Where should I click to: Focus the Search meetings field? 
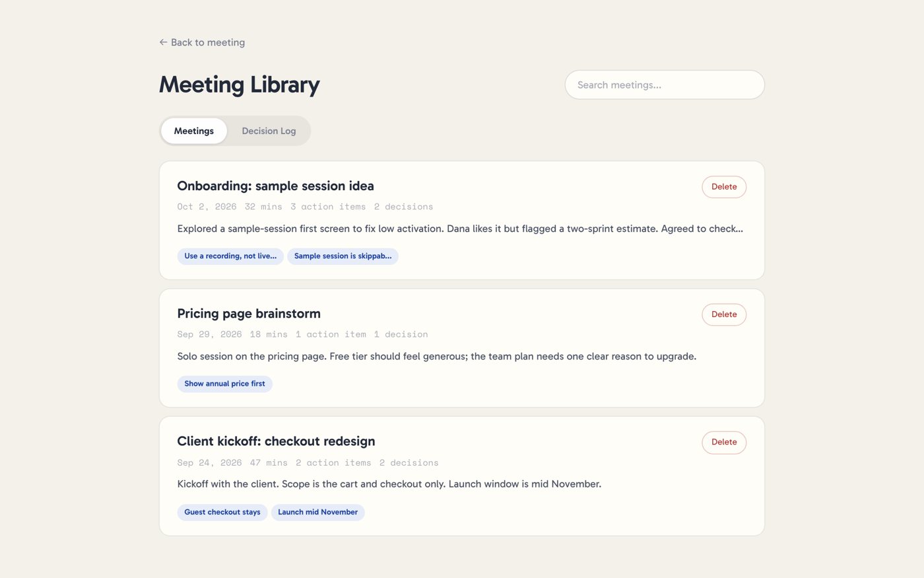pos(665,85)
